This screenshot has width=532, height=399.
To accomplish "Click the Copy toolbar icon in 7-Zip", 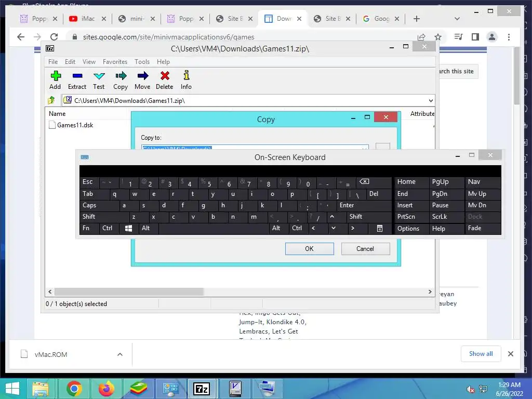I will (x=121, y=80).
